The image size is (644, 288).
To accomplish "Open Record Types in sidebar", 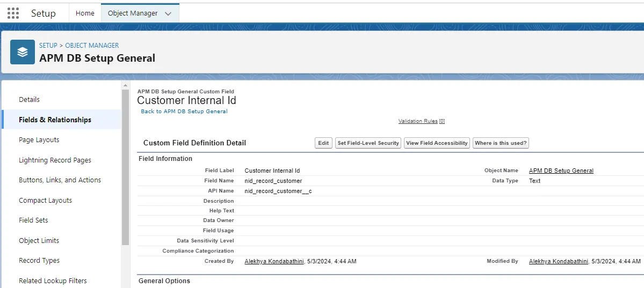I will point(39,261).
